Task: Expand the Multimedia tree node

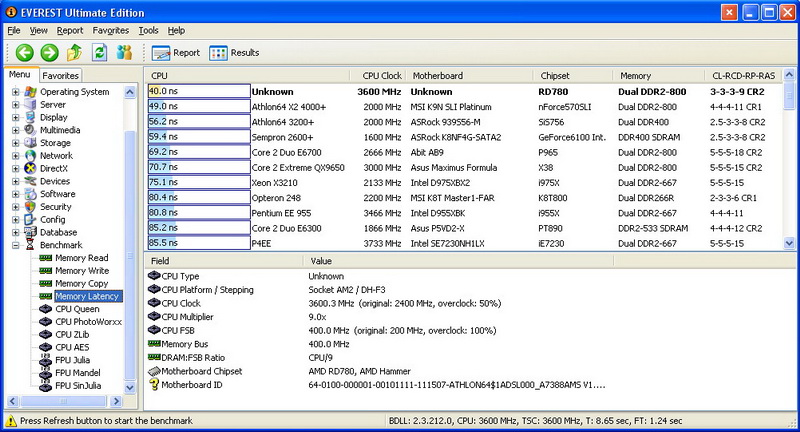Action: click(16, 130)
